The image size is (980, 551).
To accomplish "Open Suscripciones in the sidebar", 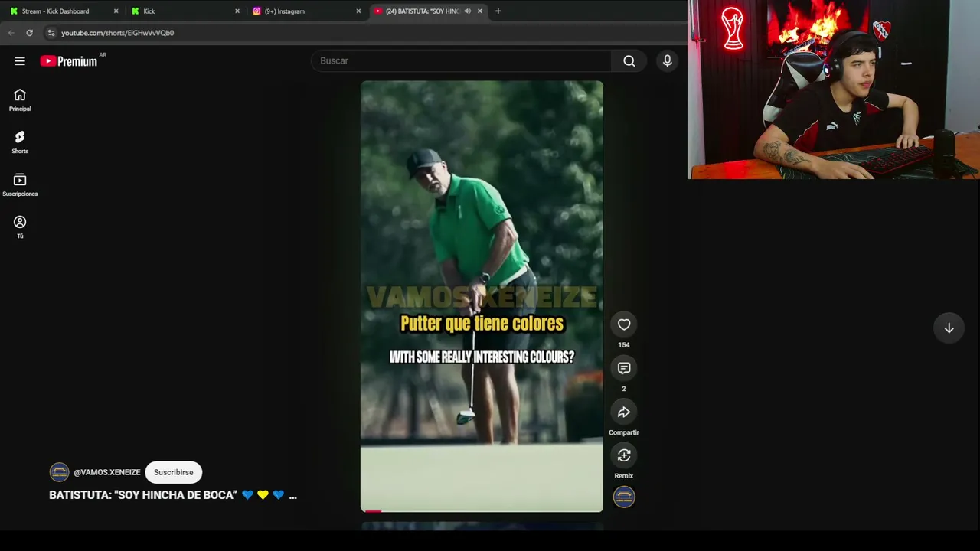I will (20, 185).
